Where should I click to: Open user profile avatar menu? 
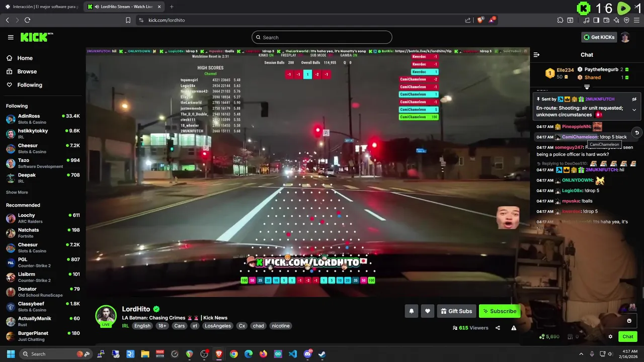click(625, 37)
